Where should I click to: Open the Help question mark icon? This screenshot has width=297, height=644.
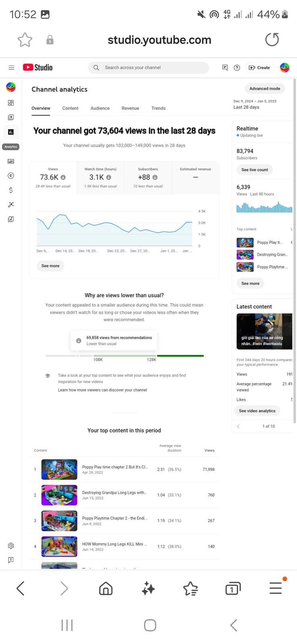coord(237,68)
